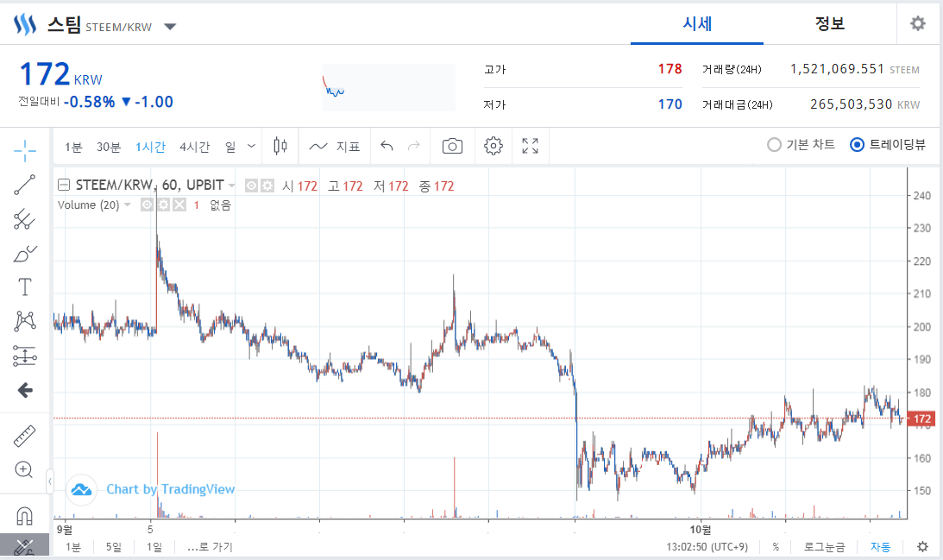Click the 265,503,530 KRW trade amount
The width and height of the screenshot is (943, 560).
click(x=864, y=104)
